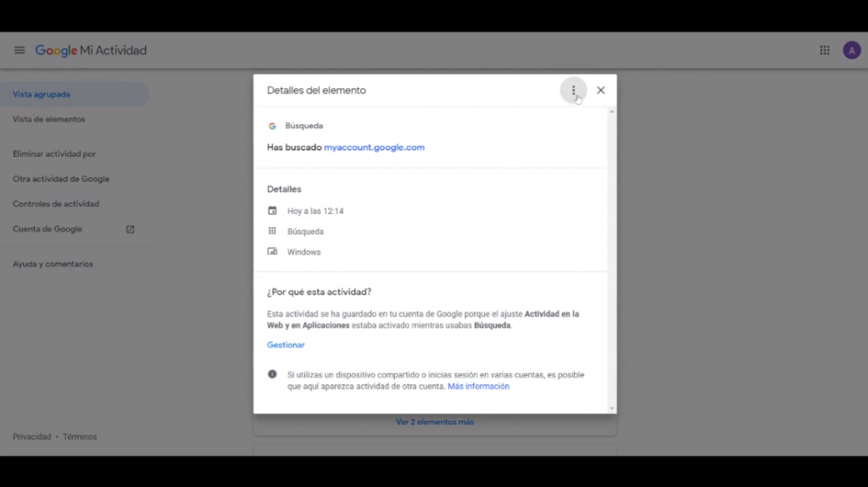Click the external link icon by Cuenta de Google
The height and width of the screenshot is (487, 868).
coord(131,229)
